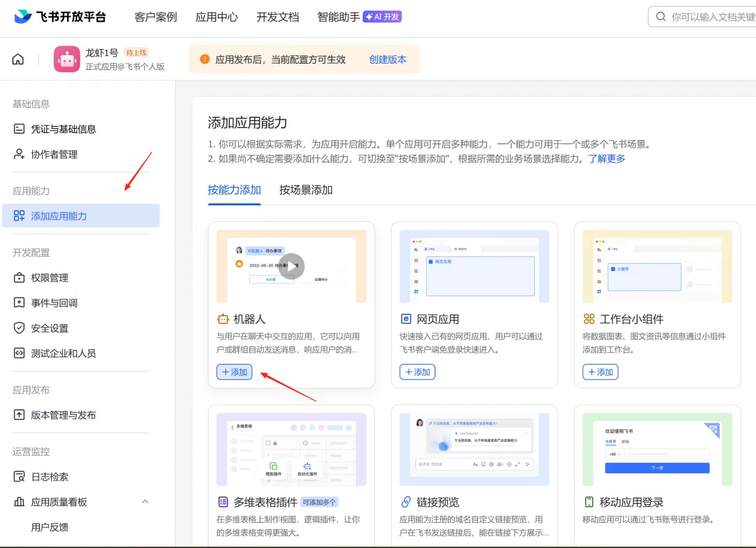Click the robot icon beside the 机器人 title
Screen dimensions: 756x548
[x=223, y=319]
